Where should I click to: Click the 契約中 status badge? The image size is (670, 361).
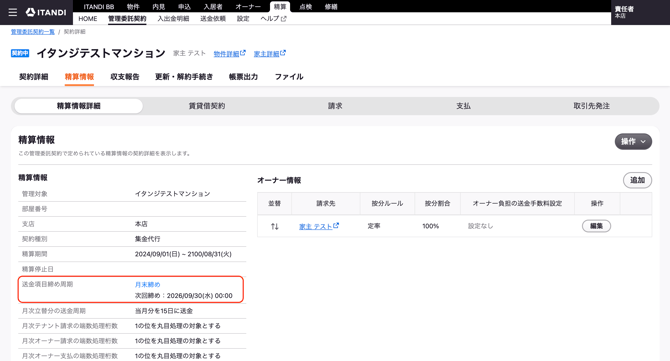(20, 53)
